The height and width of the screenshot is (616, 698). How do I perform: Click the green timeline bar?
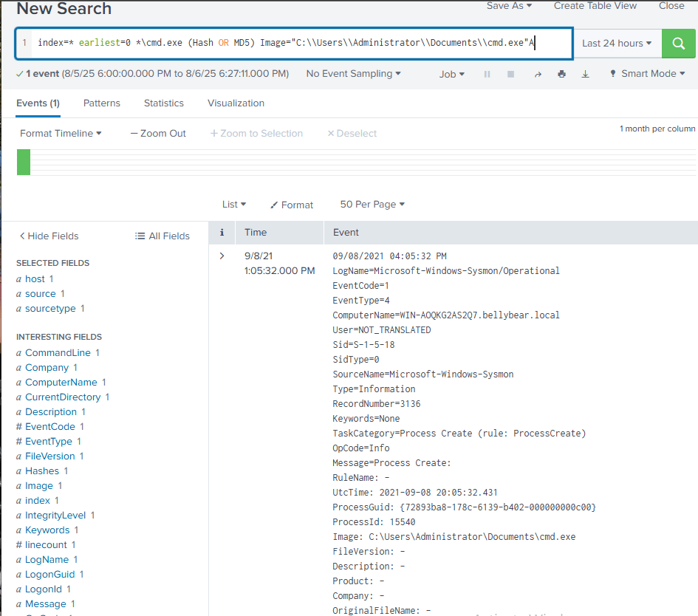tap(24, 162)
